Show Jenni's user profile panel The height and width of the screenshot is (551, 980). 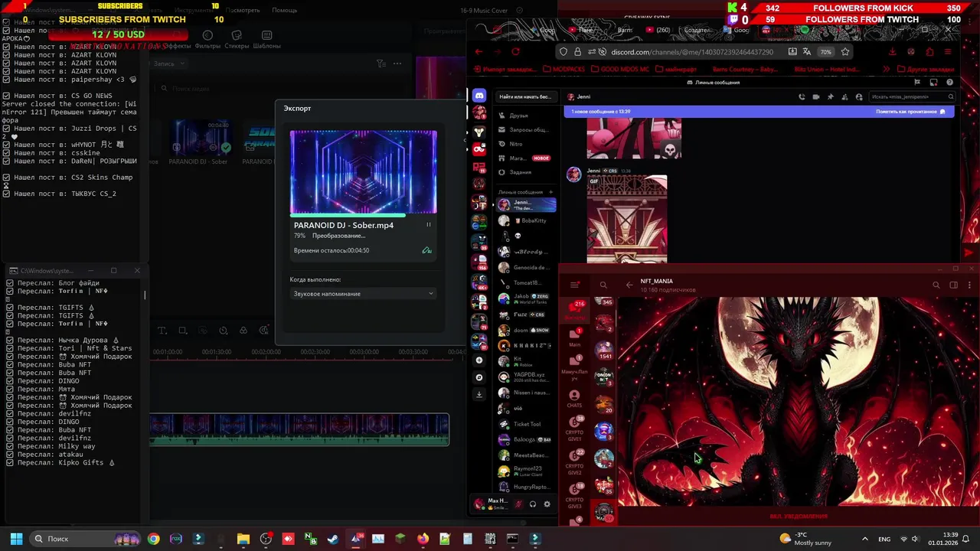tap(859, 97)
